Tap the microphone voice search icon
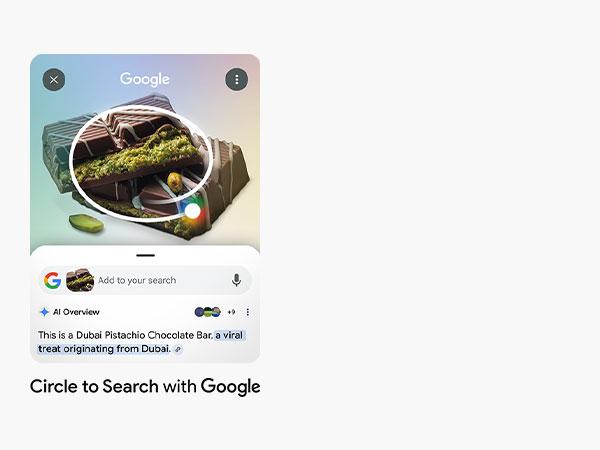Image resolution: width=600 pixels, height=450 pixels. pyautogui.click(x=236, y=280)
